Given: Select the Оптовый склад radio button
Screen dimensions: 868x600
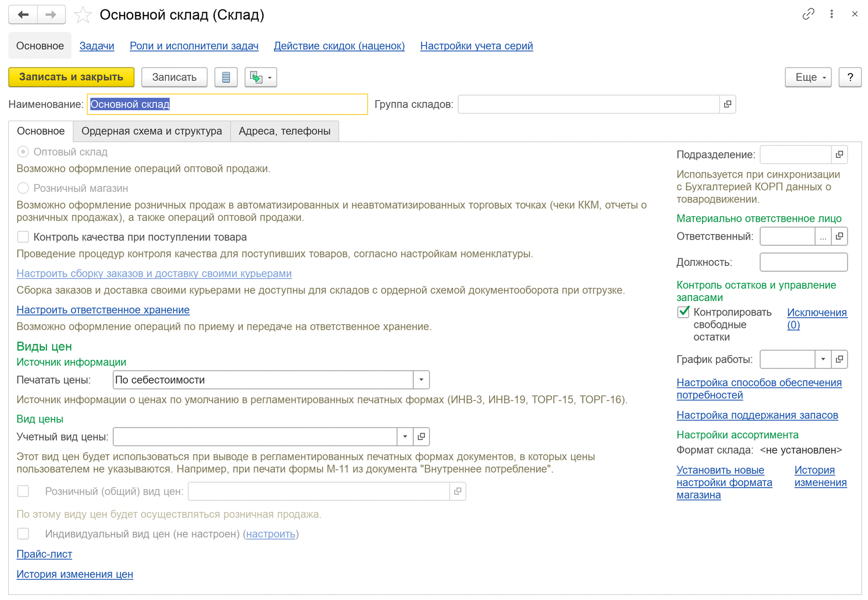Looking at the screenshot, I should (x=23, y=152).
